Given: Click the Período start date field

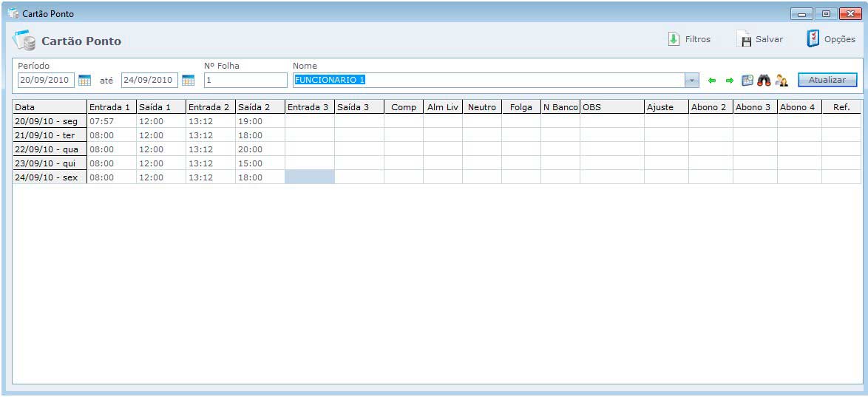Looking at the screenshot, I should pyautogui.click(x=46, y=80).
